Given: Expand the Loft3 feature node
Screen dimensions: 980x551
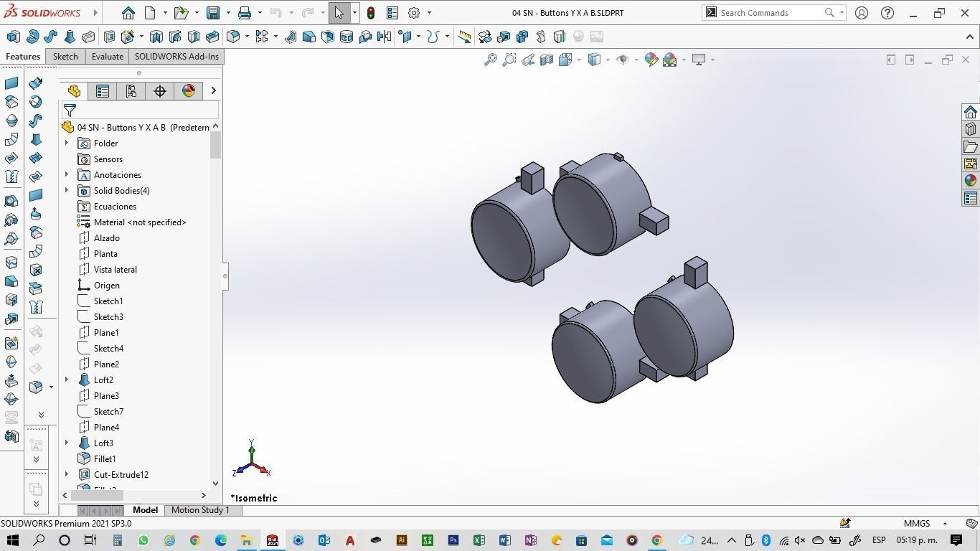Looking at the screenshot, I should 67,443.
